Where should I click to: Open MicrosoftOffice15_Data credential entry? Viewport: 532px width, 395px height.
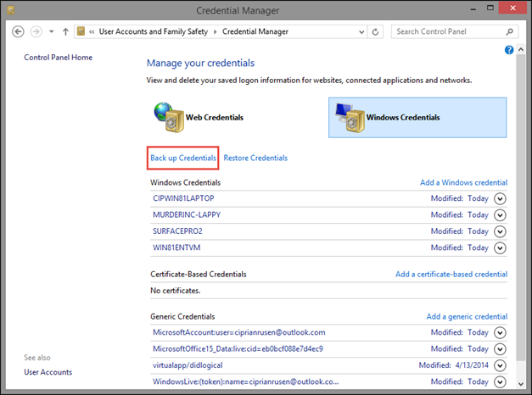click(238, 348)
